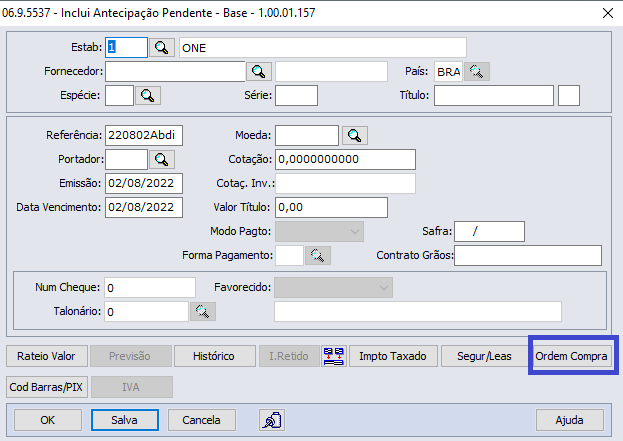Click the disabled I.Retido button
The width and height of the screenshot is (623, 441).
tap(289, 356)
